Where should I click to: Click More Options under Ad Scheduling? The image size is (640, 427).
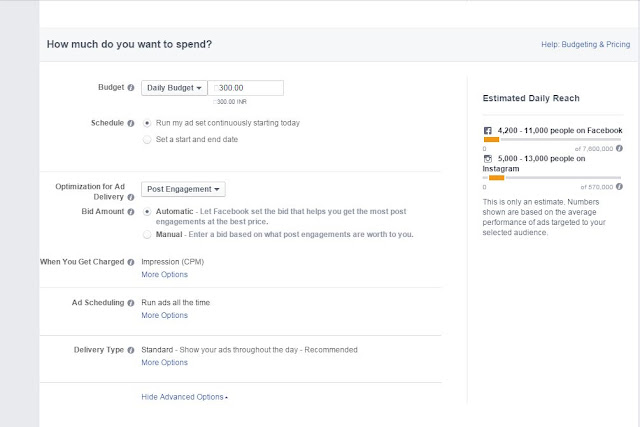click(164, 315)
